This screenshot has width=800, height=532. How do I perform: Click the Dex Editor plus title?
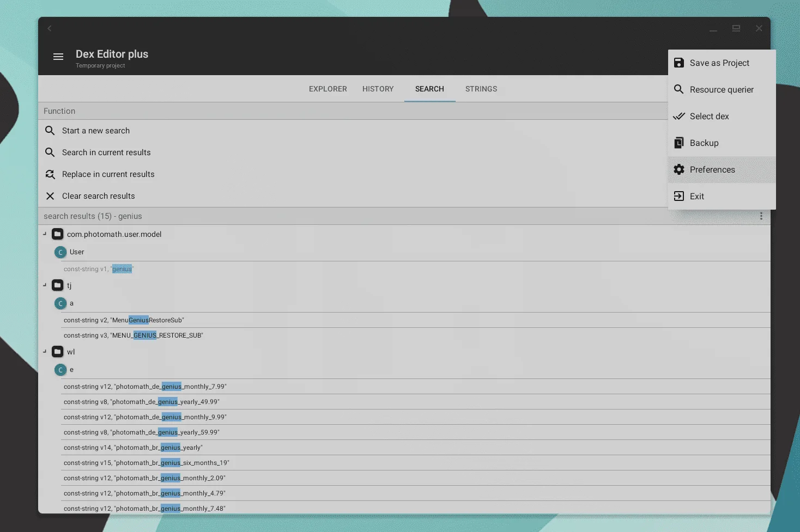click(x=112, y=54)
